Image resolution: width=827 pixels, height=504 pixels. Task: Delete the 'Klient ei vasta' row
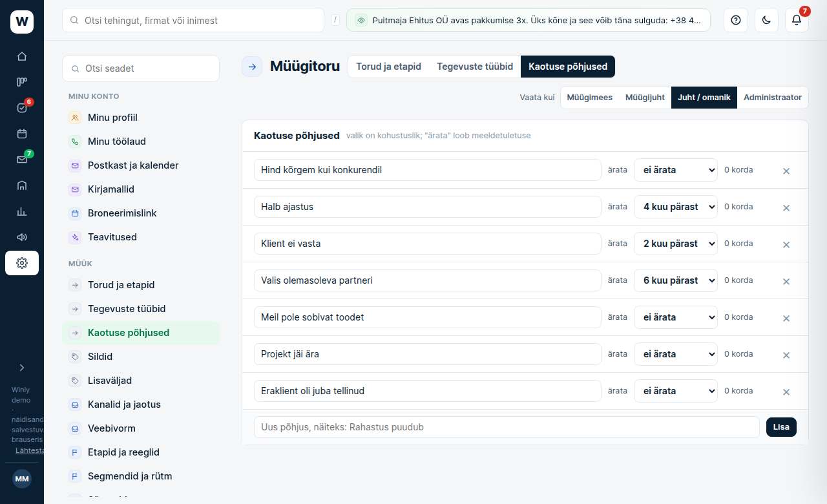786,245
